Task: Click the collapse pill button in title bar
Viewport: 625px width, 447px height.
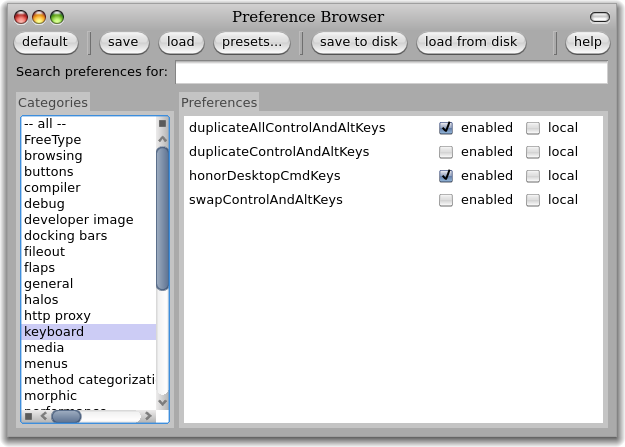Action: (x=600, y=17)
